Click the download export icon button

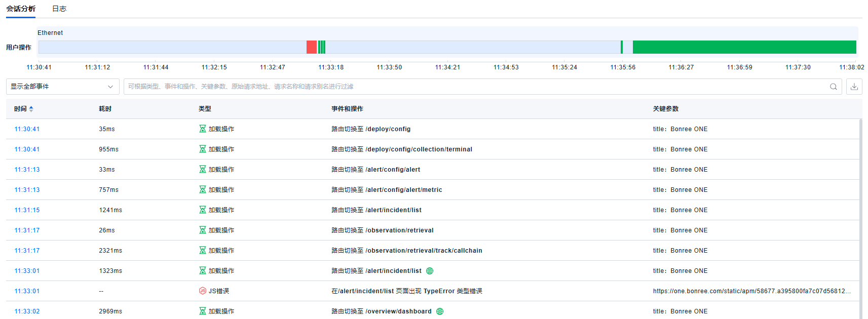tap(854, 87)
